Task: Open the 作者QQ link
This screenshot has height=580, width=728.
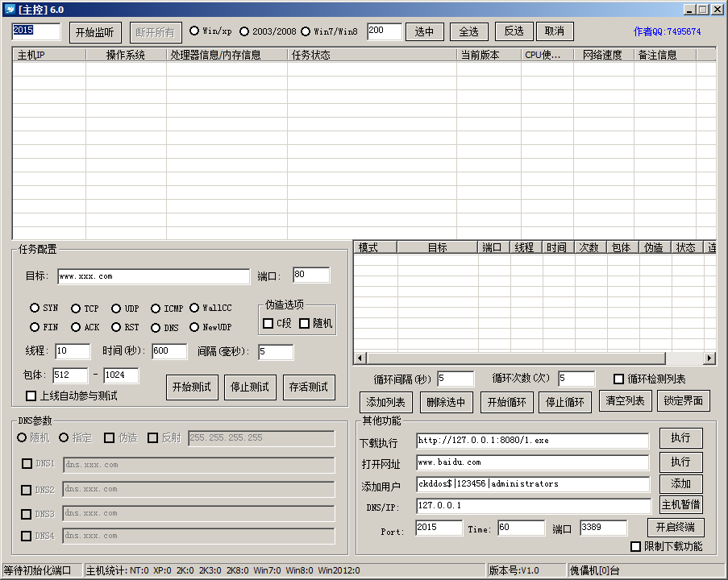Action: click(x=667, y=32)
